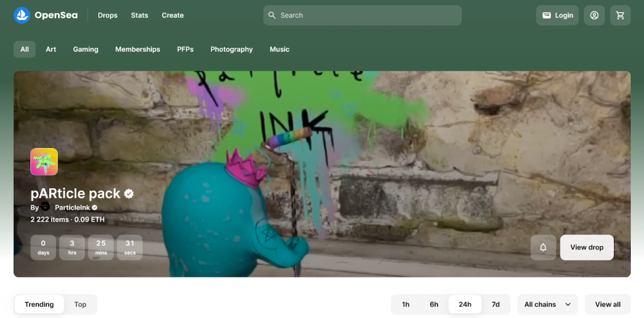
Task: Select the Art category tab
Action: click(x=51, y=49)
